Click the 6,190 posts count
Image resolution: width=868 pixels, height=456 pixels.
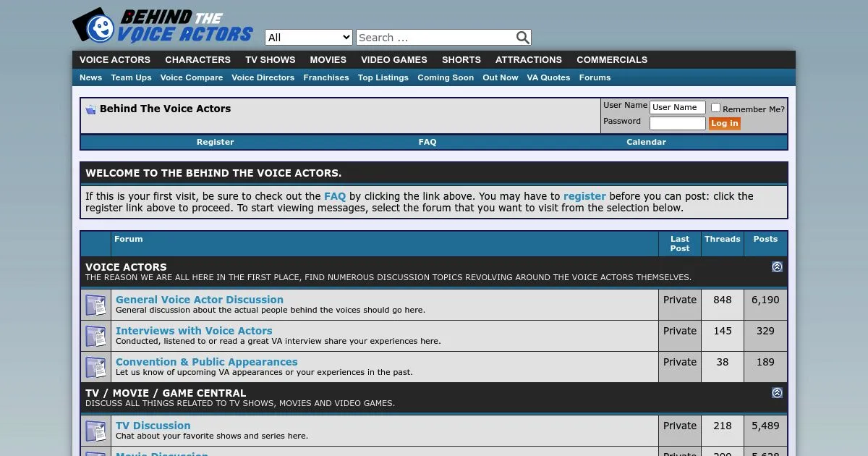(765, 300)
